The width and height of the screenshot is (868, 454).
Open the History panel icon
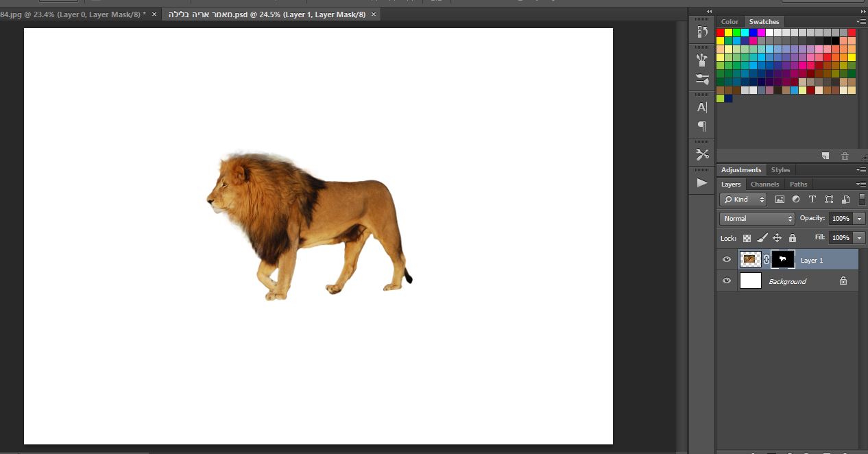pyautogui.click(x=702, y=32)
